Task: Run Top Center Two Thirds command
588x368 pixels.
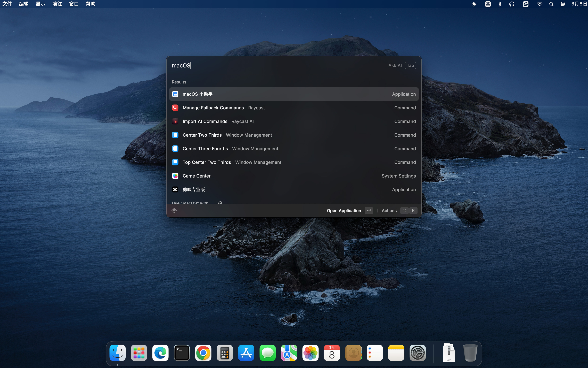Action: [x=294, y=162]
